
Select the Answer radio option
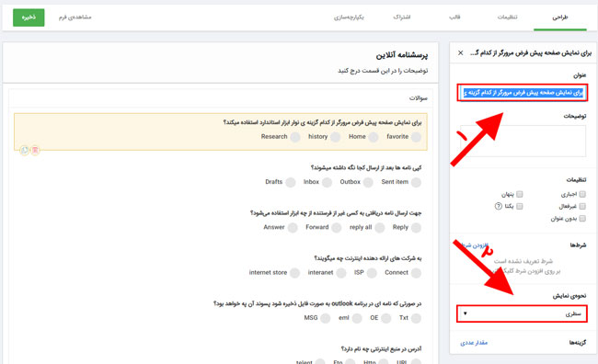click(293, 228)
